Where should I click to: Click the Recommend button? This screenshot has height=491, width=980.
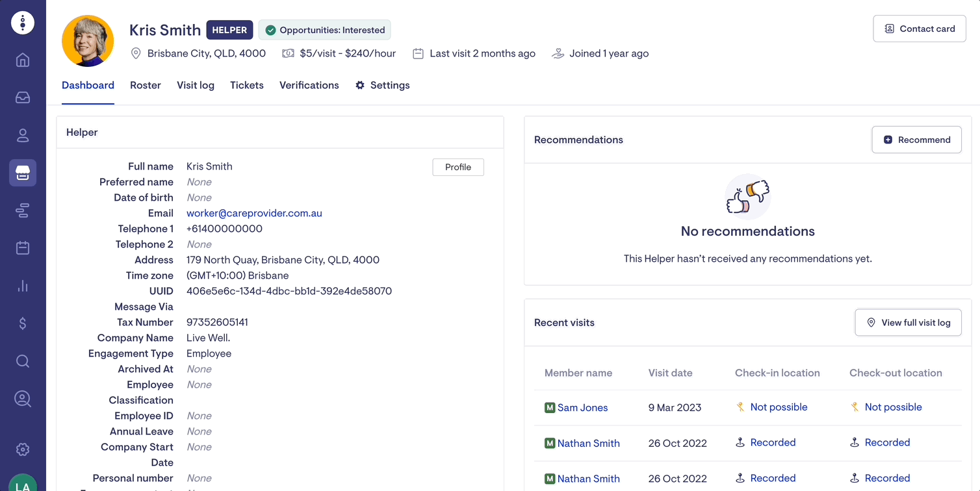click(916, 140)
